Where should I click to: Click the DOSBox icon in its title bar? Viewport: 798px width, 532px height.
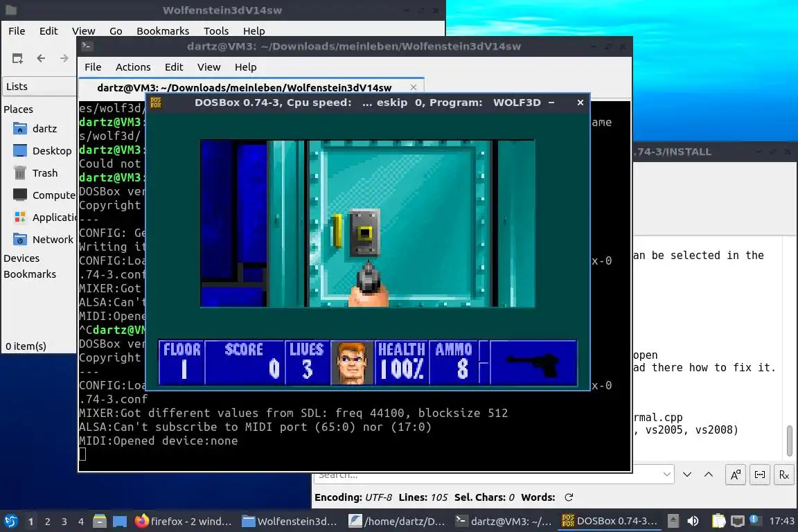tap(156, 103)
